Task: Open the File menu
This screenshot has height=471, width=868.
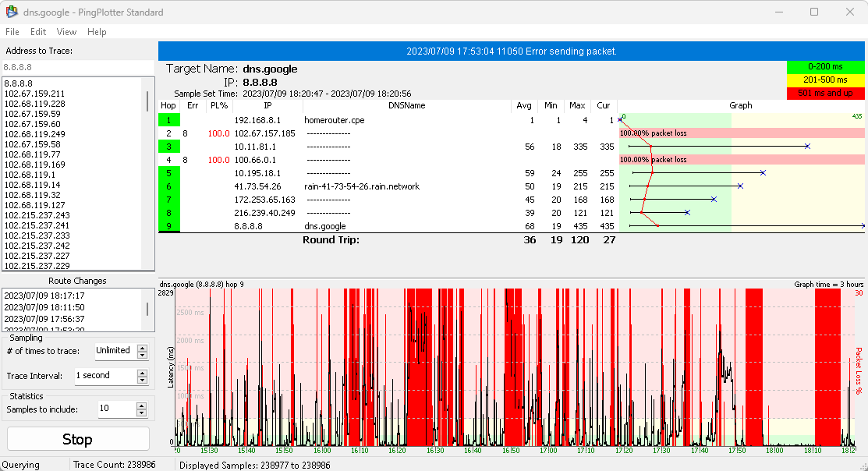Action: [12, 32]
